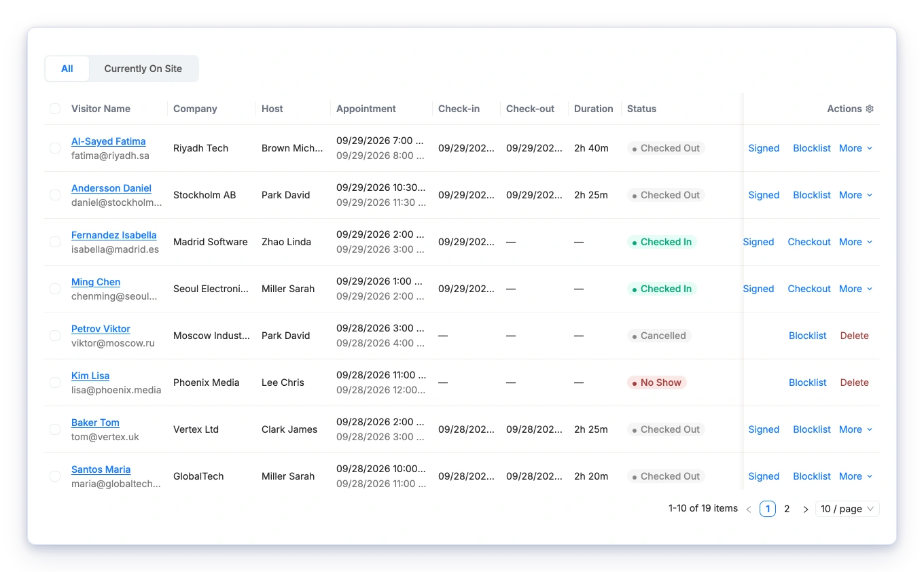Check the row for Kim Lisa
Image resolution: width=924 pixels, height=572 pixels.
[x=55, y=382]
